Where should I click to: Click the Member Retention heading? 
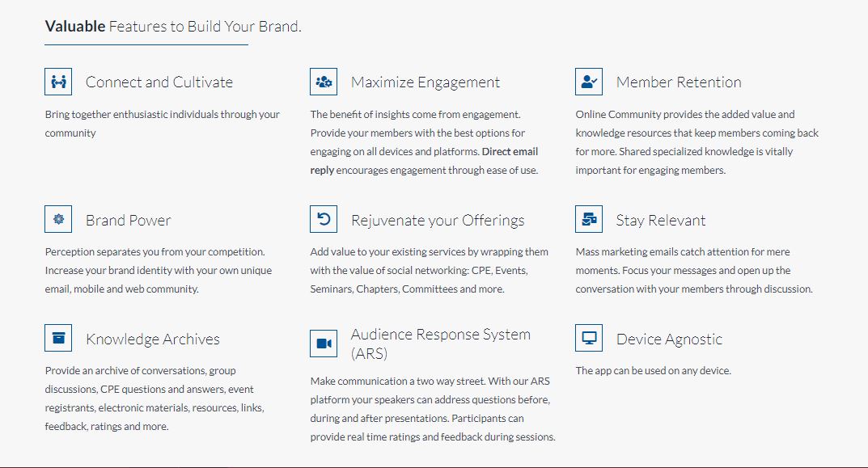click(x=679, y=82)
